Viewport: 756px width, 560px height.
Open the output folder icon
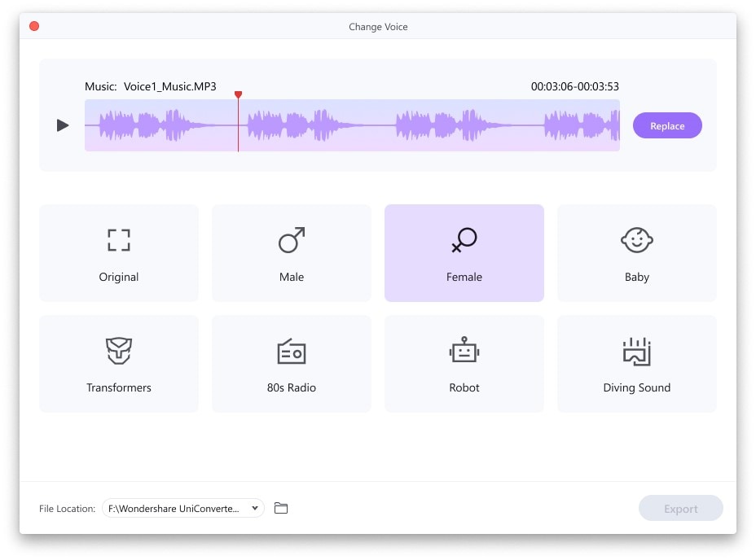pyautogui.click(x=281, y=508)
